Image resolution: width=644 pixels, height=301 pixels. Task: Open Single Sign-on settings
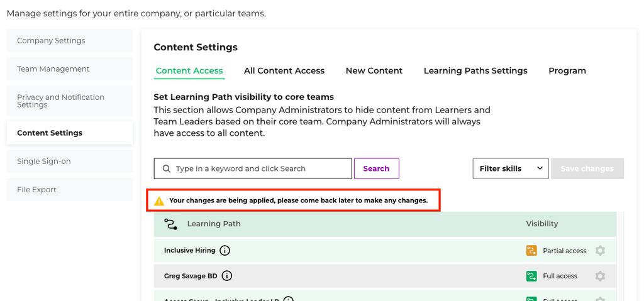(x=70, y=161)
